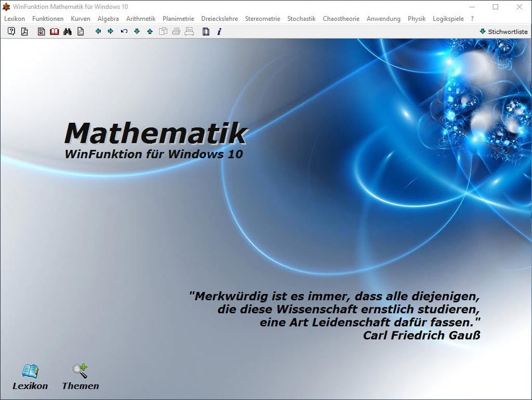Open the Kurven menu
This screenshot has width=532, height=400.
pos(81,19)
